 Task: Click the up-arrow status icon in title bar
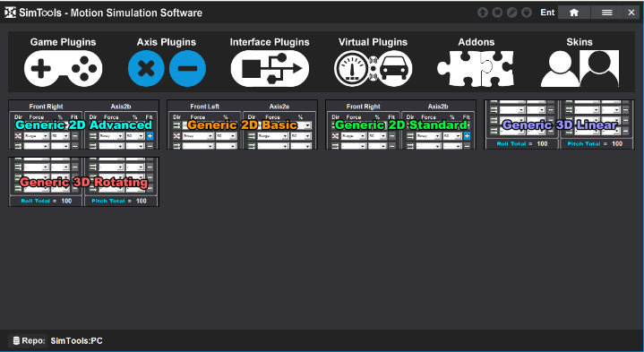point(483,13)
